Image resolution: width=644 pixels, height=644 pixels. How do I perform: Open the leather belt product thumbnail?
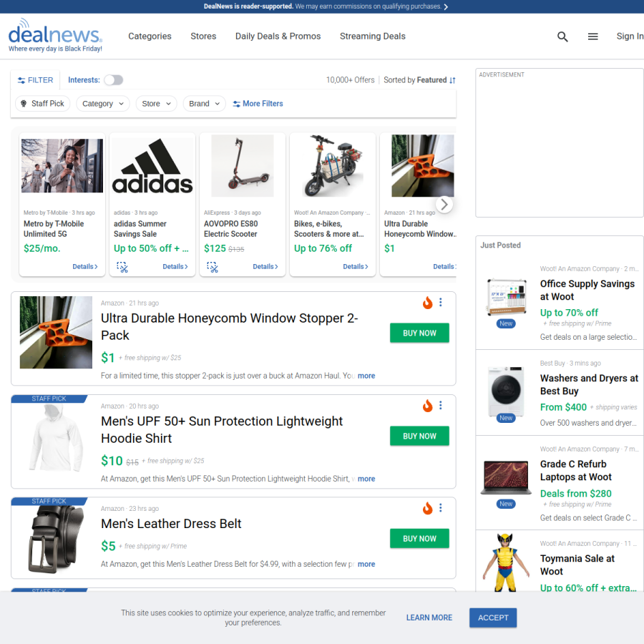click(x=56, y=540)
